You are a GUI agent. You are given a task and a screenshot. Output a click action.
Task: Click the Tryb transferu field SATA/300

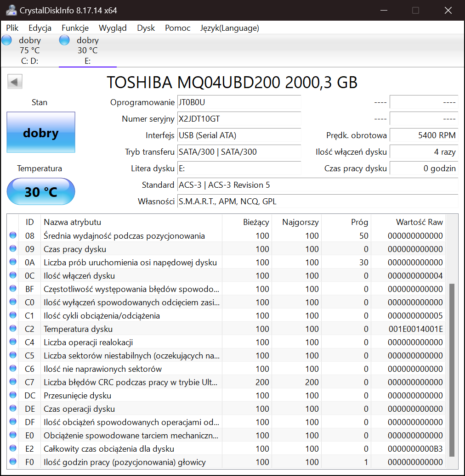tap(239, 152)
